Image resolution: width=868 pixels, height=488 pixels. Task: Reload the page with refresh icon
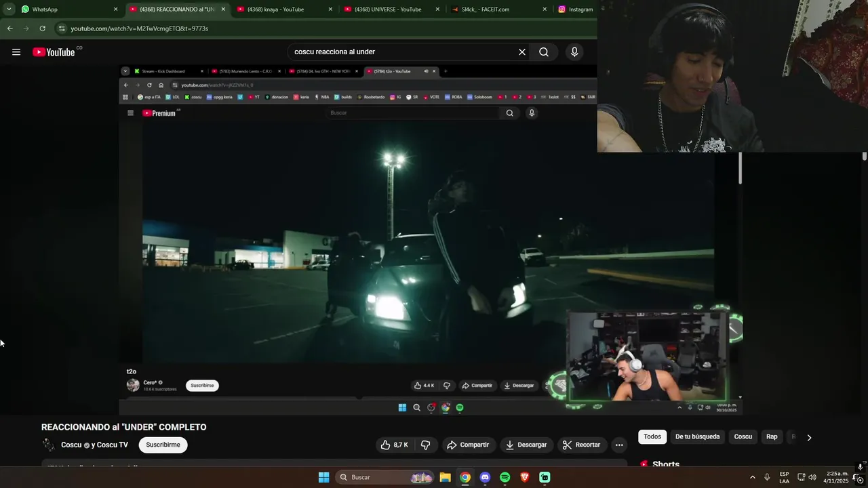point(43,28)
